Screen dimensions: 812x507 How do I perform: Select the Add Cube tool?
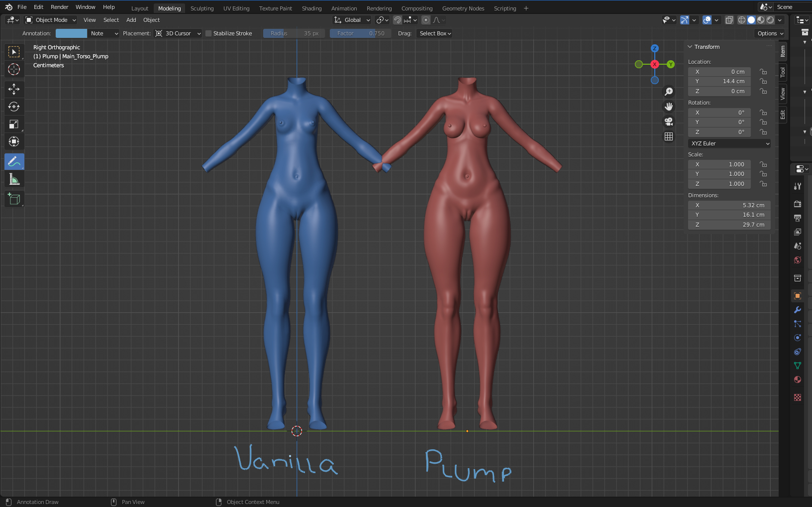(x=14, y=199)
